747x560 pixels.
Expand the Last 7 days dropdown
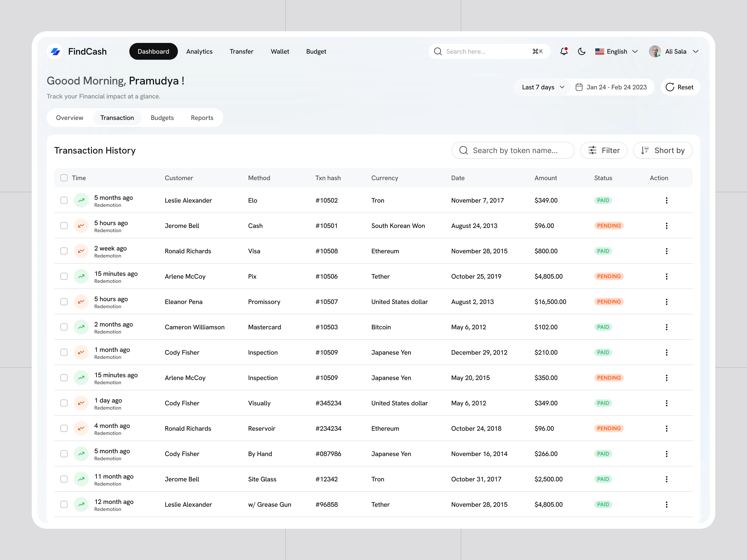click(543, 87)
